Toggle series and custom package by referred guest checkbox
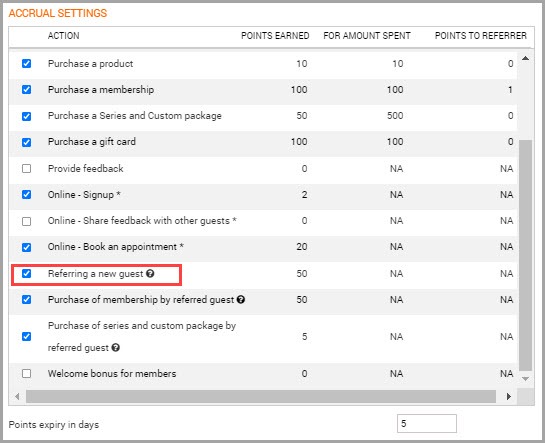 pos(26,336)
